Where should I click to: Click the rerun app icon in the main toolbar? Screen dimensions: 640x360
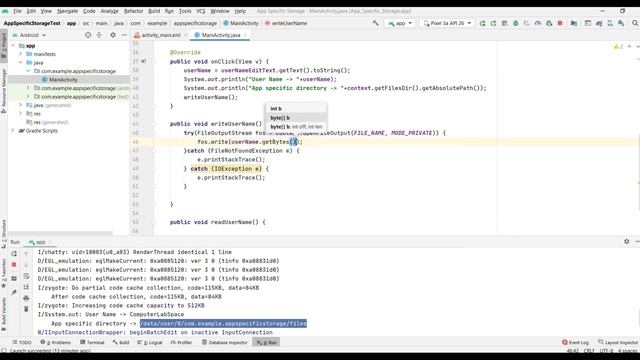482,23
